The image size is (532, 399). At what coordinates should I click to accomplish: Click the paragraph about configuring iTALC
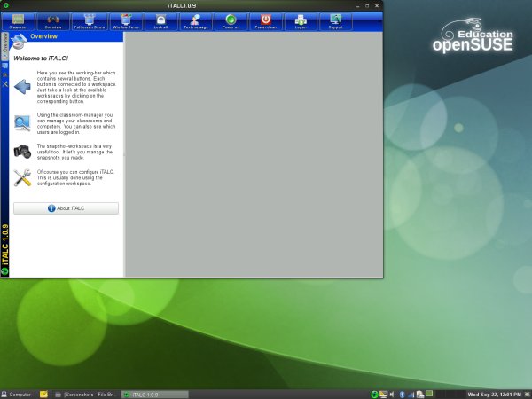75,178
